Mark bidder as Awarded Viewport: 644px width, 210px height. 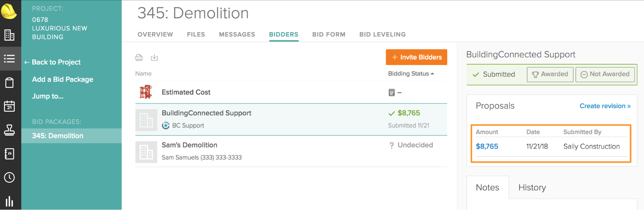pos(550,74)
